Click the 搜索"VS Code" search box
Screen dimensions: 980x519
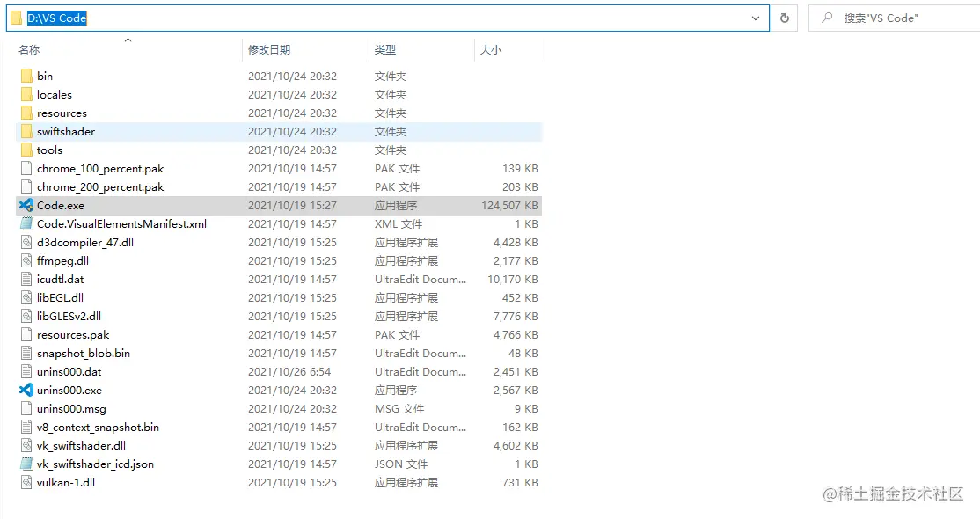coord(895,18)
